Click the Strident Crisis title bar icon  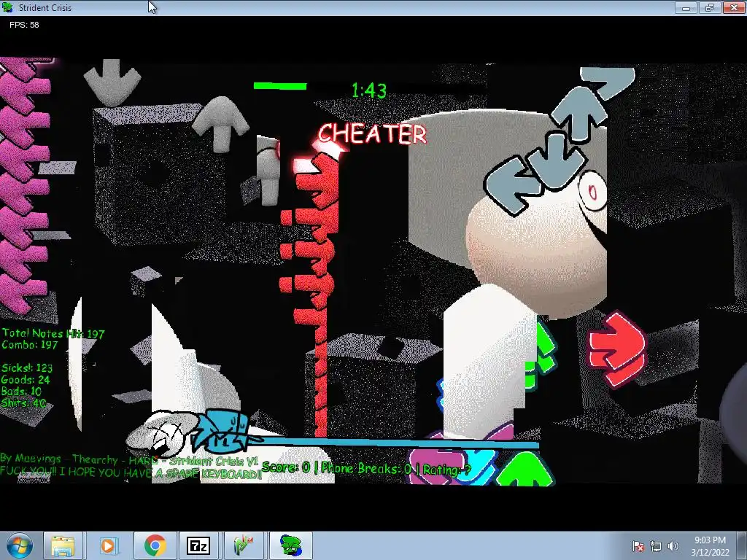click(x=7, y=7)
